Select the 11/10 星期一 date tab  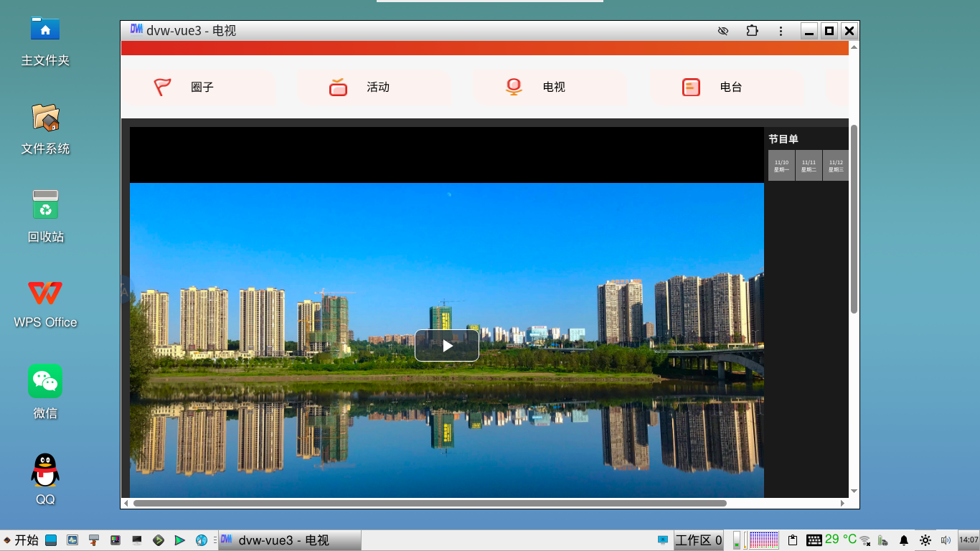(x=781, y=166)
